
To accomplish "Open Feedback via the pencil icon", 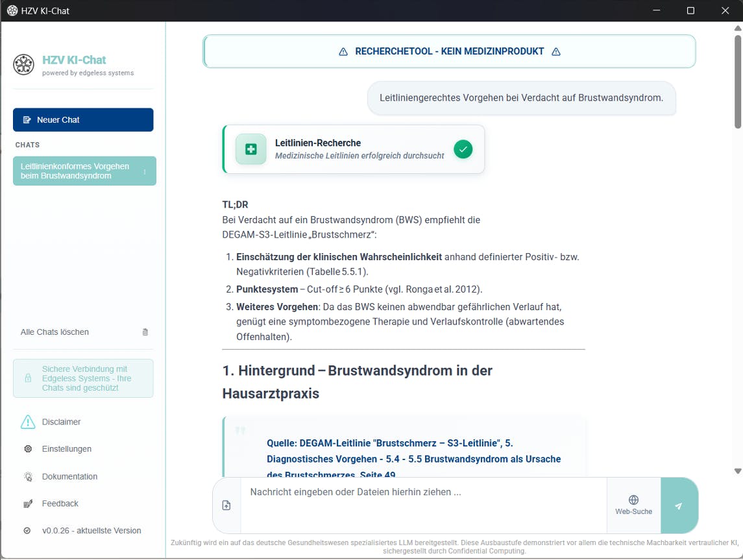I will pos(28,504).
